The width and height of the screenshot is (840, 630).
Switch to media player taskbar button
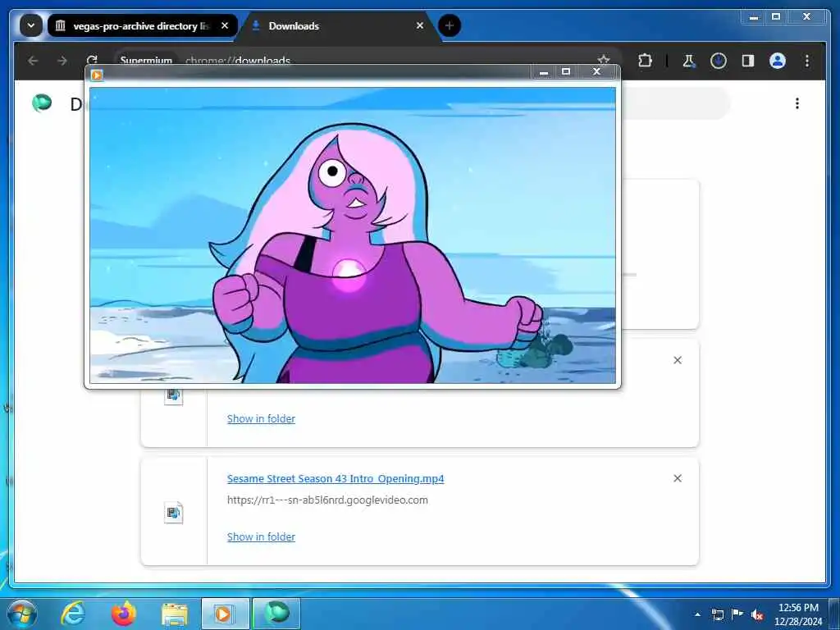pos(225,614)
